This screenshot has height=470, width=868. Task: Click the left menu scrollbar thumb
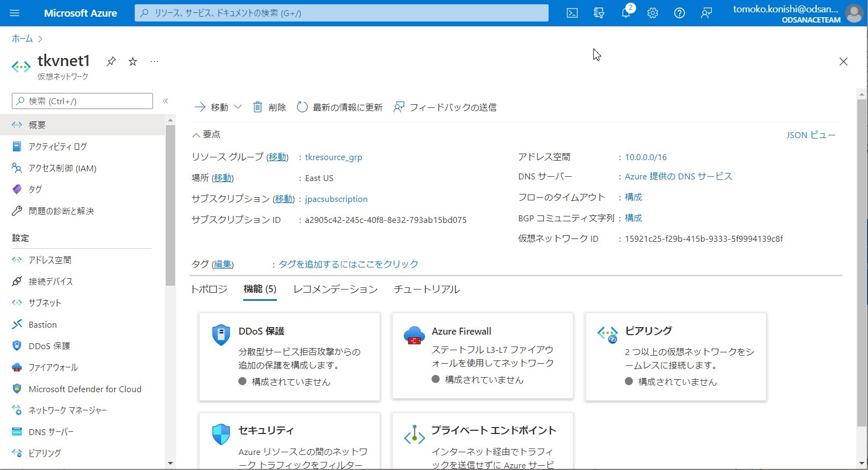tap(170, 205)
